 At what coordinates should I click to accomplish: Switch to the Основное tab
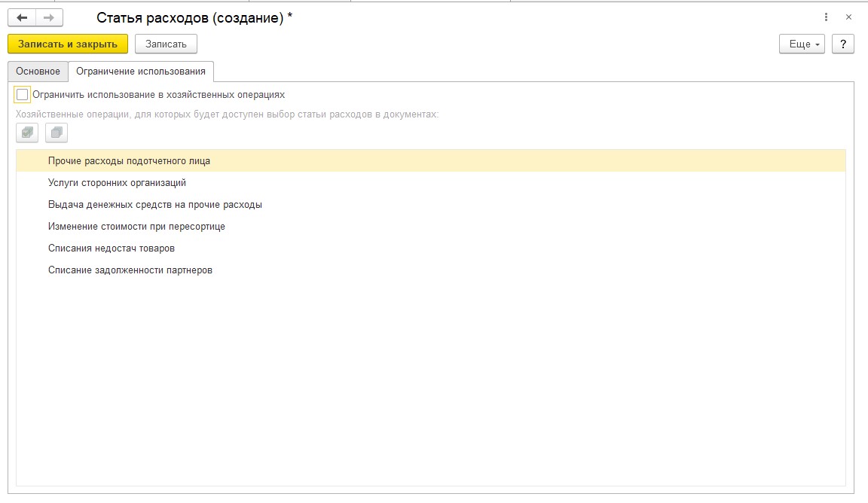pos(38,72)
